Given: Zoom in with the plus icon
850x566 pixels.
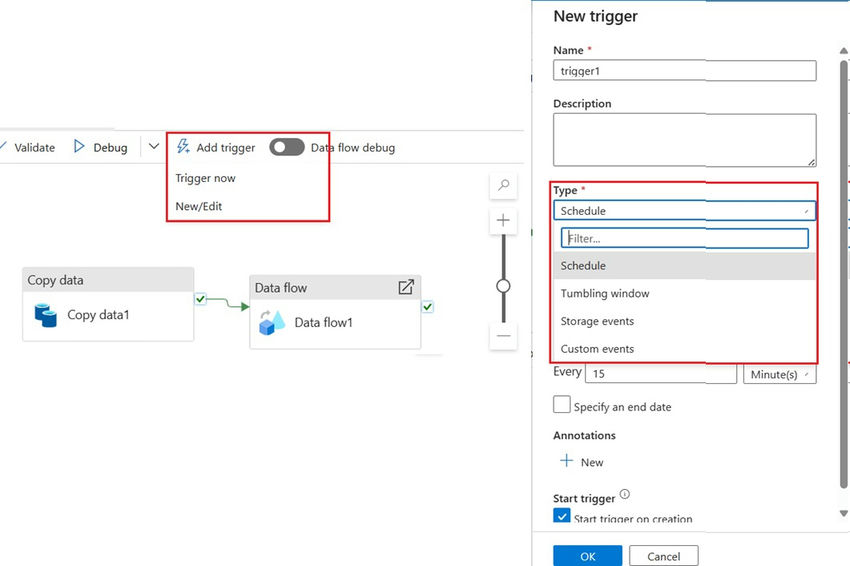Looking at the screenshot, I should coord(504,220).
